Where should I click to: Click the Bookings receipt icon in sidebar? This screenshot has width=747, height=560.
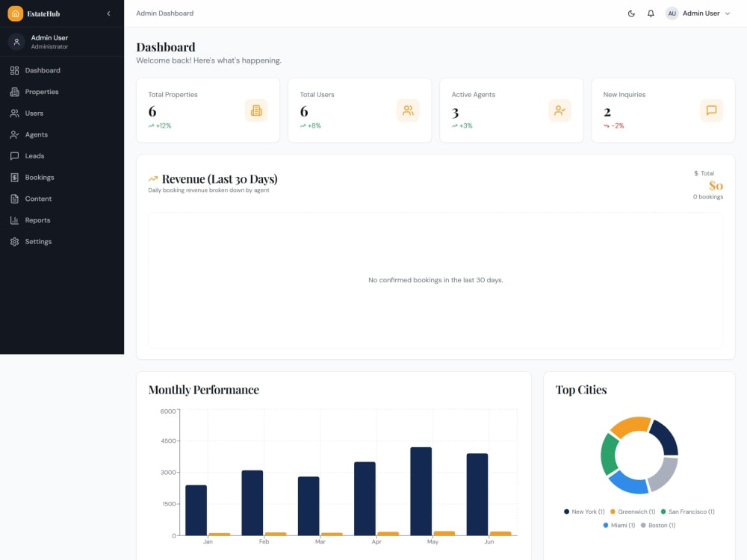pyautogui.click(x=14, y=178)
